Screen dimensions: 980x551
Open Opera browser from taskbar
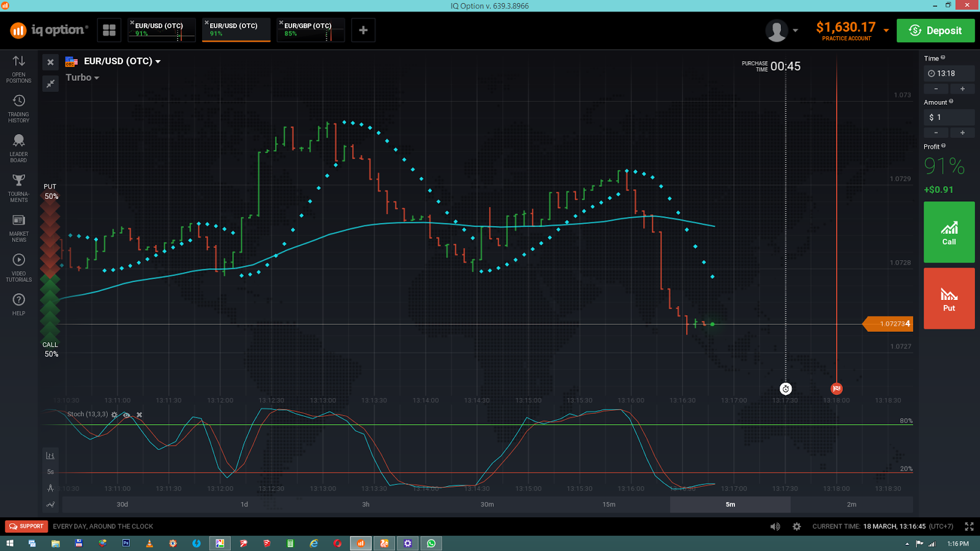tap(337, 544)
